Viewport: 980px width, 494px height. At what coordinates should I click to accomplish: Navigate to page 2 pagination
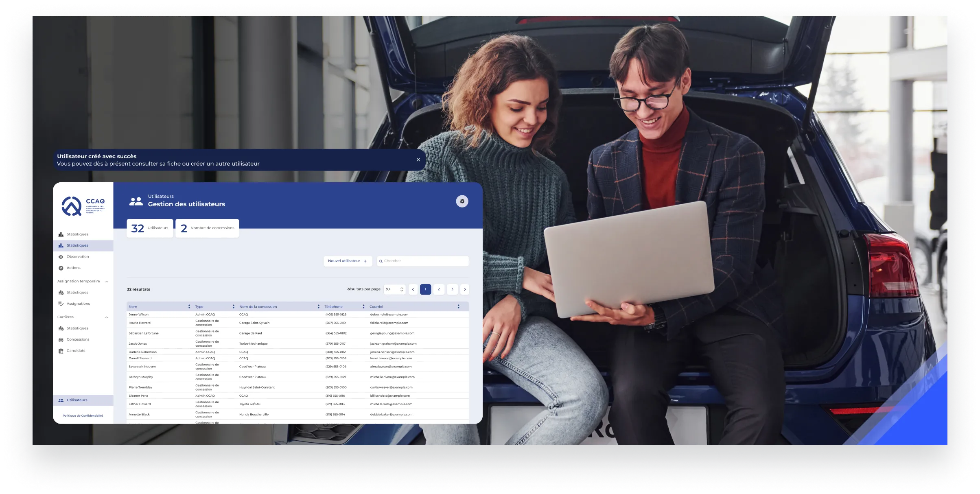click(439, 289)
